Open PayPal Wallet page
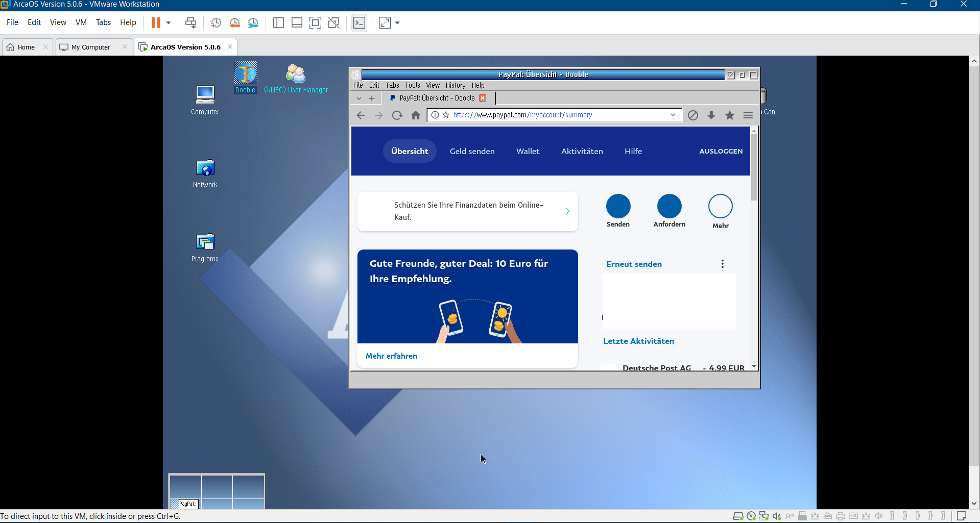Screen dimensions: 980x523 pyautogui.click(x=528, y=151)
